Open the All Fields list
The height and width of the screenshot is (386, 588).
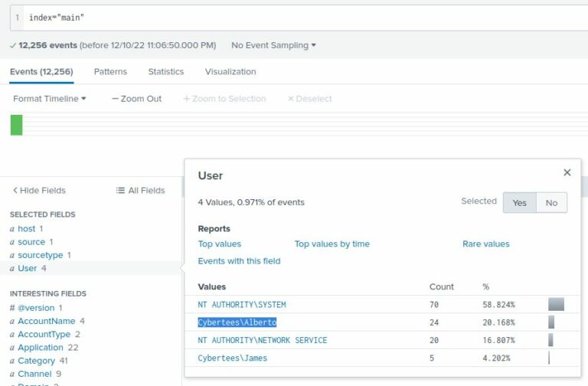tap(140, 190)
